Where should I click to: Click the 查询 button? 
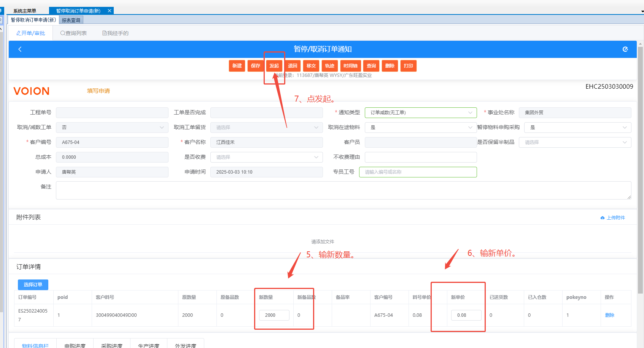(371, 66)
